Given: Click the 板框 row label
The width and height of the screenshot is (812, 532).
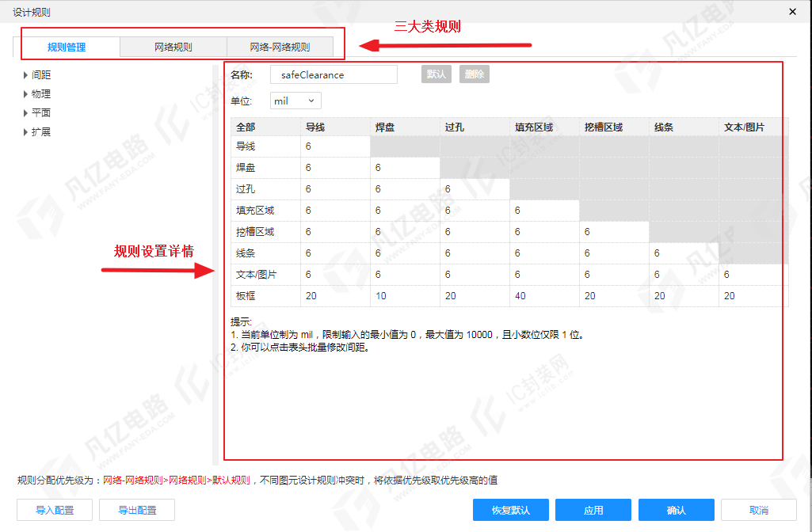Looking at the screenshot, I should pos(265,296).
